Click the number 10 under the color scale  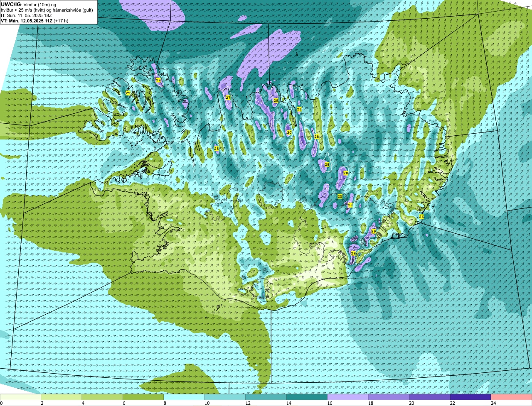[207, 403]
